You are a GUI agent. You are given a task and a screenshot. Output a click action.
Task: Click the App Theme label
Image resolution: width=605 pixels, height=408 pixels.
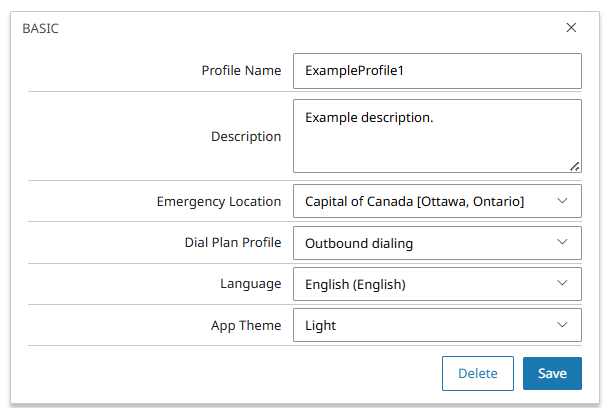click(246, 325)
